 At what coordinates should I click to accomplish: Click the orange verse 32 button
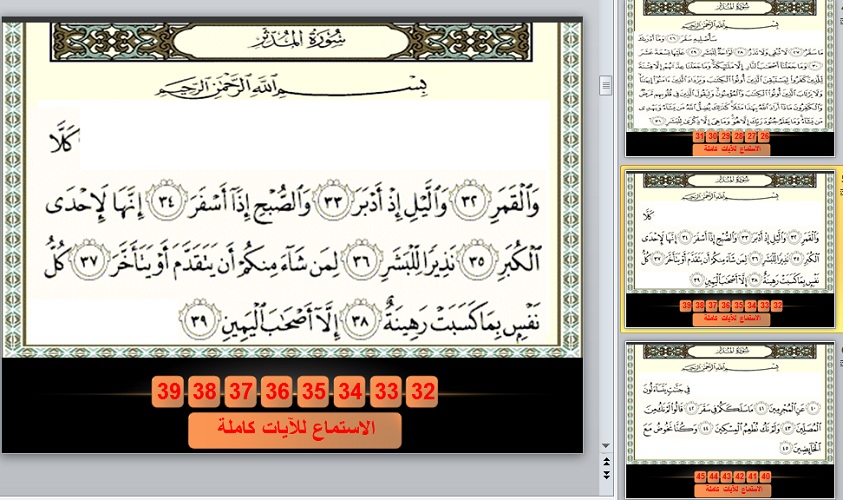tap(423, 391)
